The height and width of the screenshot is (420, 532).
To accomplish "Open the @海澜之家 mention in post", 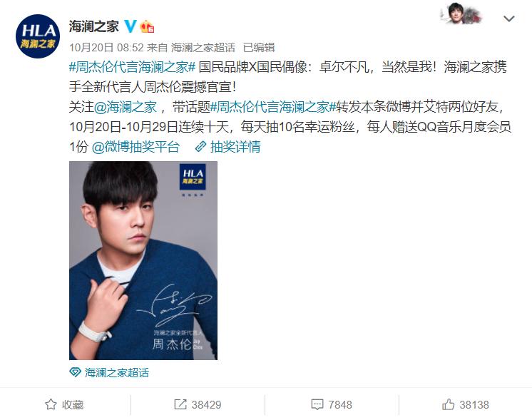I will point(125,107).
